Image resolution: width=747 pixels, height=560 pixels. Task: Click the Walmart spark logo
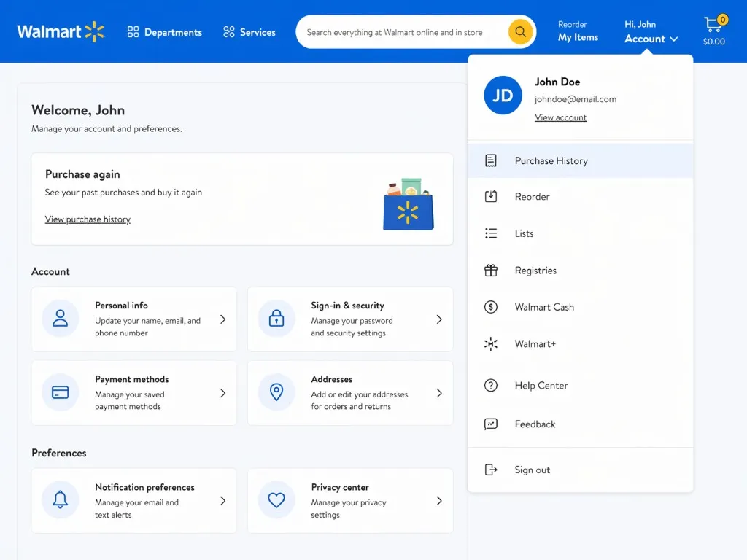(x=93, y=31)
